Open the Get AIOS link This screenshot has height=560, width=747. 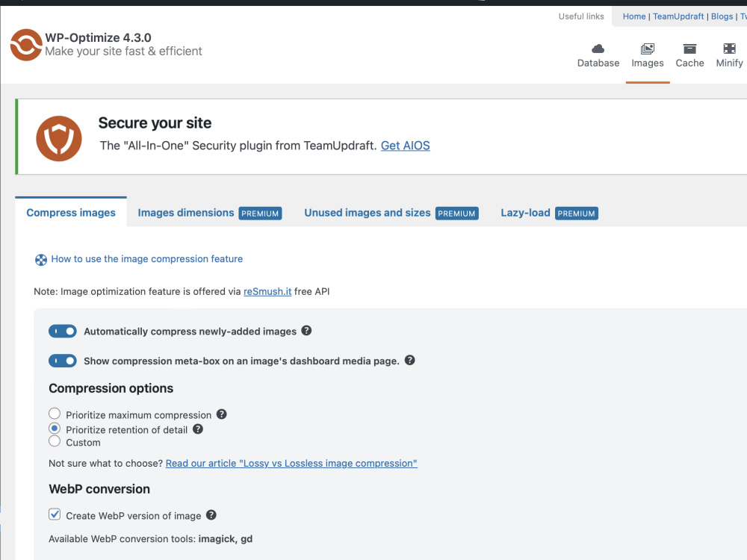(x=406, y=146)
